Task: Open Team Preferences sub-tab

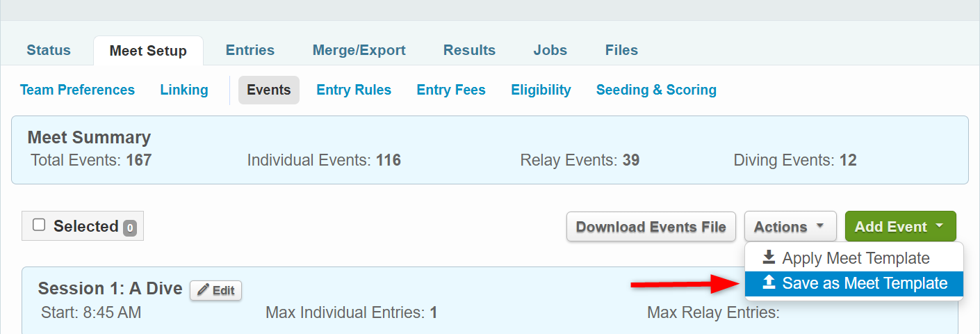Action: coord(77,90)
